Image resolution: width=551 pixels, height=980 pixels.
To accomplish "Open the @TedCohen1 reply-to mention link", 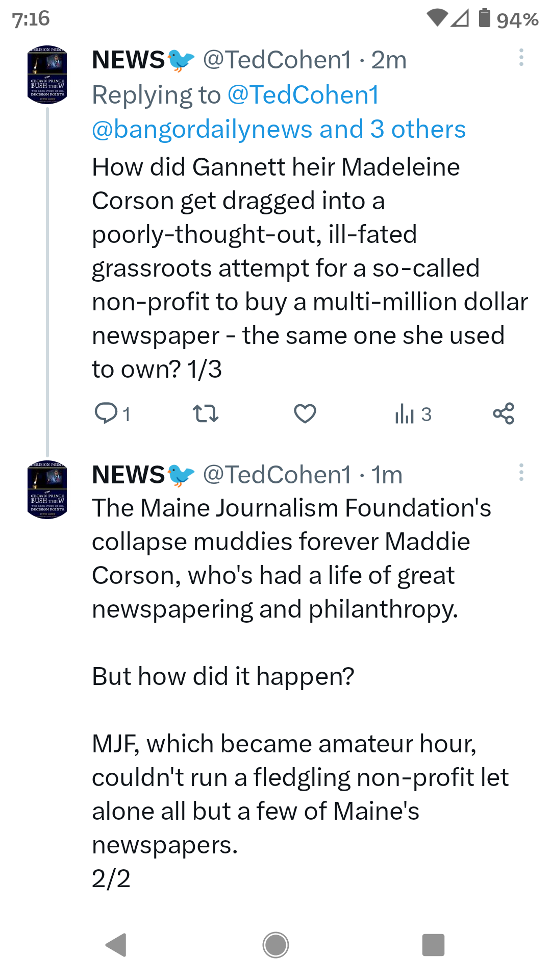I will [303, 95].
